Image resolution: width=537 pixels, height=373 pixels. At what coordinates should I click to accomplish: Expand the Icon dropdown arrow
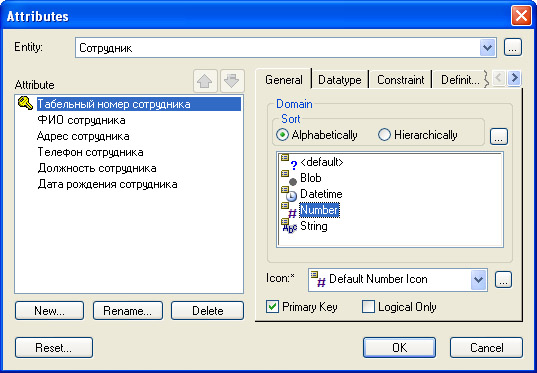point(478,280)
